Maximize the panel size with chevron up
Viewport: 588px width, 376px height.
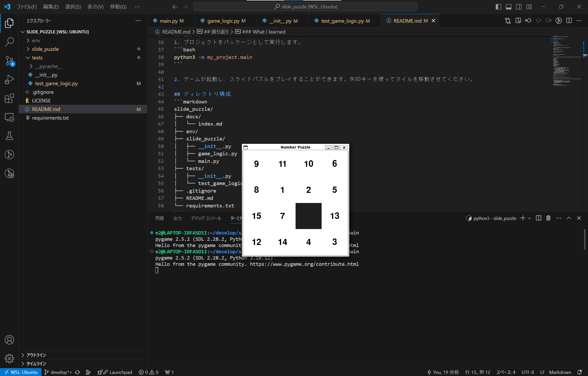(569, 218)
